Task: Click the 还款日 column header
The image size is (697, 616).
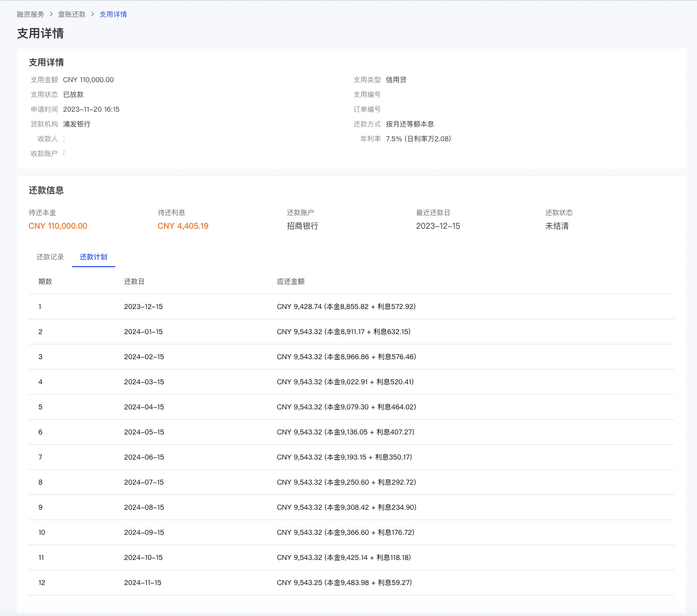Action: [134, 281]
